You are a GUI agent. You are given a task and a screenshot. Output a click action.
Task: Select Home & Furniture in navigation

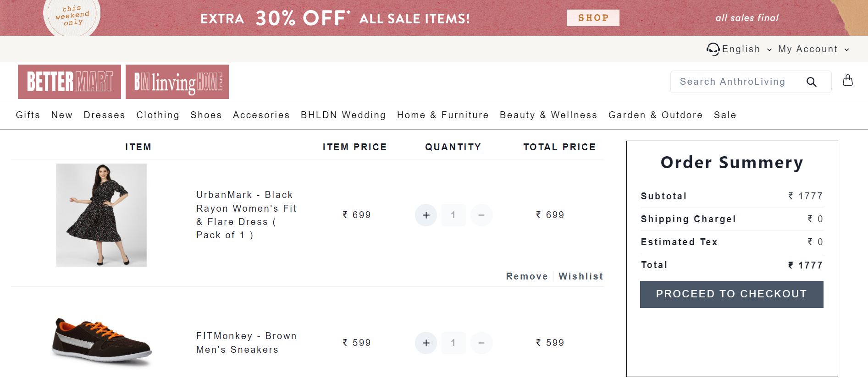coord(442,115)
